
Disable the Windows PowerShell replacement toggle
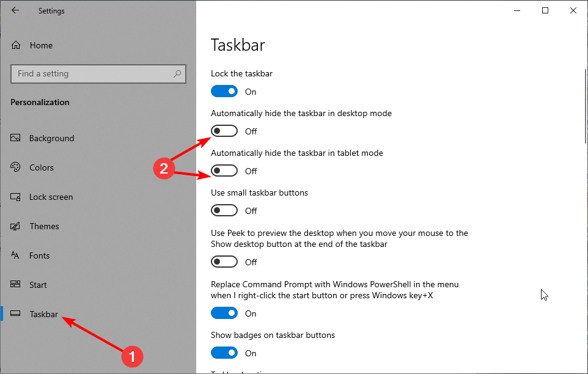(224, 313)
